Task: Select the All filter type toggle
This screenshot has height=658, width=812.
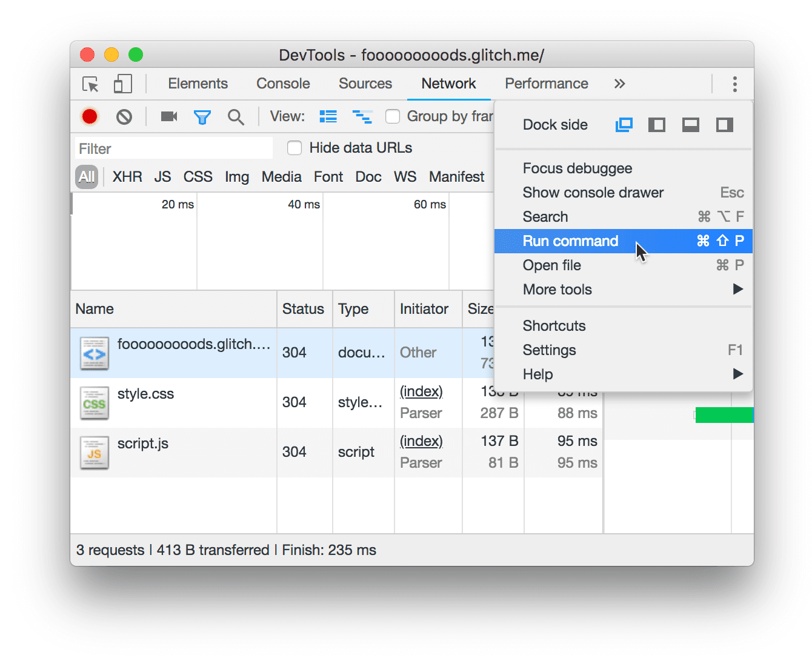Action: 87,177
